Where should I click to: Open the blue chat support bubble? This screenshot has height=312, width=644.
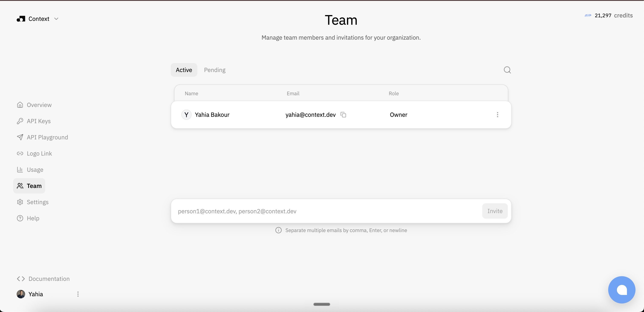tap(622, 290)
